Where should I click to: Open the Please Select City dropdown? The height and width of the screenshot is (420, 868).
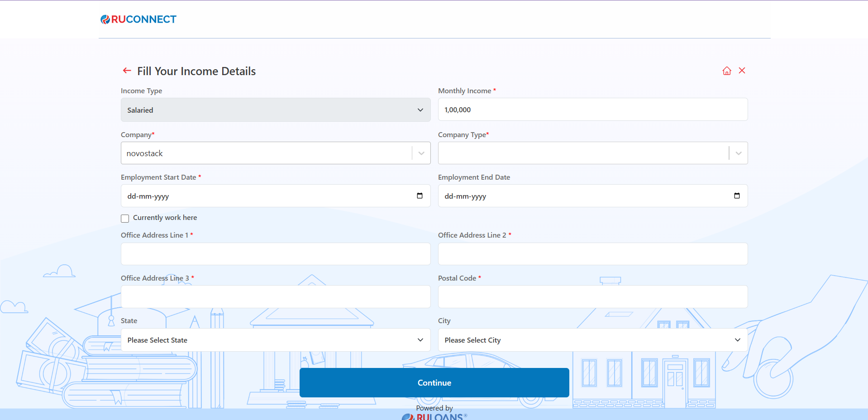592,340
